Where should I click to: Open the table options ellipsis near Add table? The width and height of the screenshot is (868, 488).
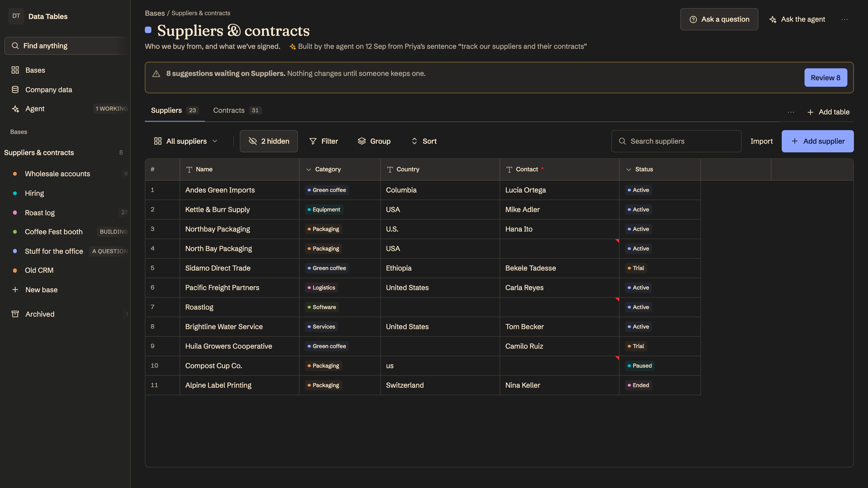point(791,112)
